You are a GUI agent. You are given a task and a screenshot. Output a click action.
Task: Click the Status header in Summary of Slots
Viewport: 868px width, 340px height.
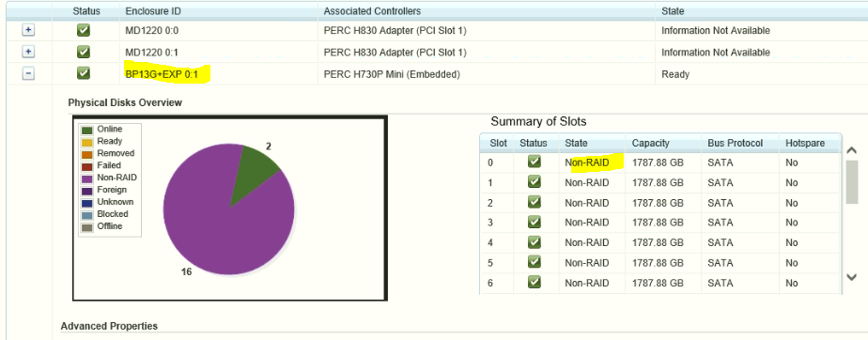click(x=533, y=143)
